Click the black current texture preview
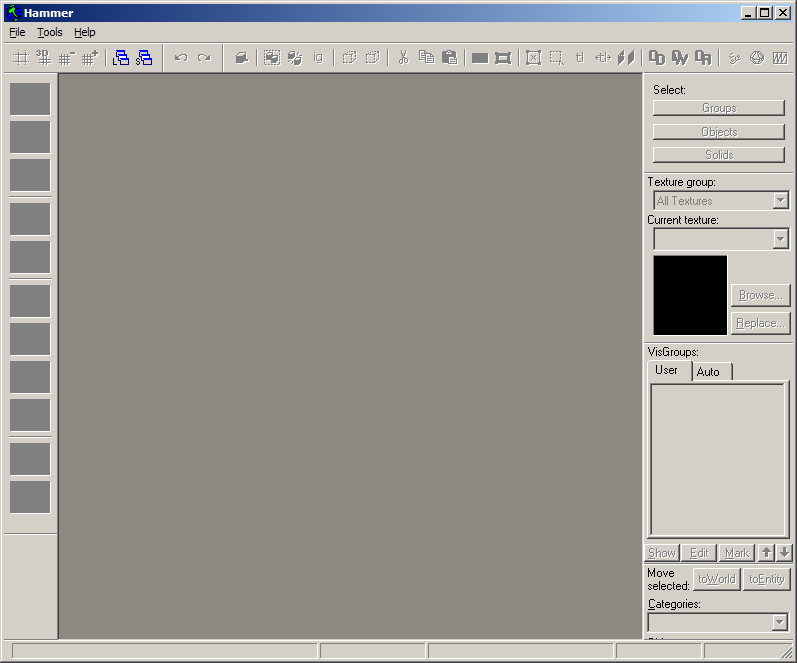The width and height of the screenshot is (797, 663). (x=690, y=295)
